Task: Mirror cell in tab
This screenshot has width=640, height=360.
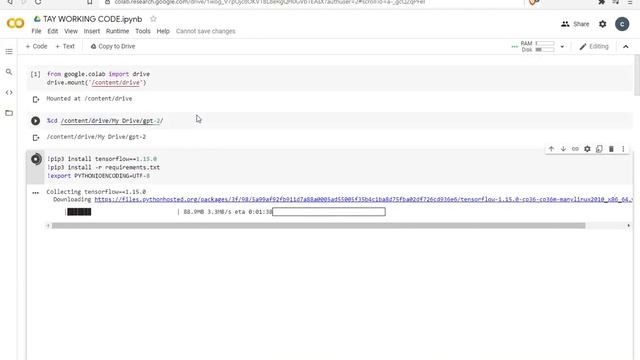Action: pos(599,149)
